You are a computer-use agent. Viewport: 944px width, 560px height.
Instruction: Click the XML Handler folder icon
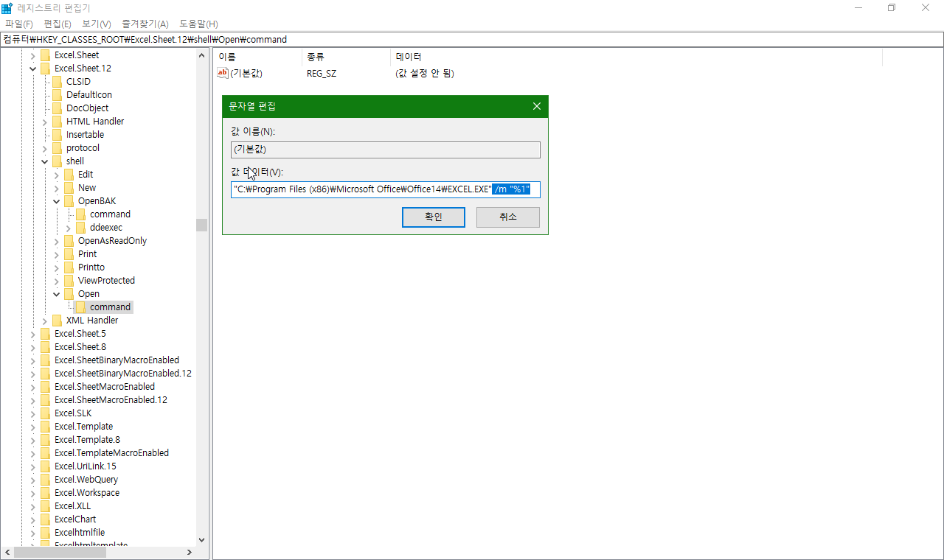click(x=58, y=321)
